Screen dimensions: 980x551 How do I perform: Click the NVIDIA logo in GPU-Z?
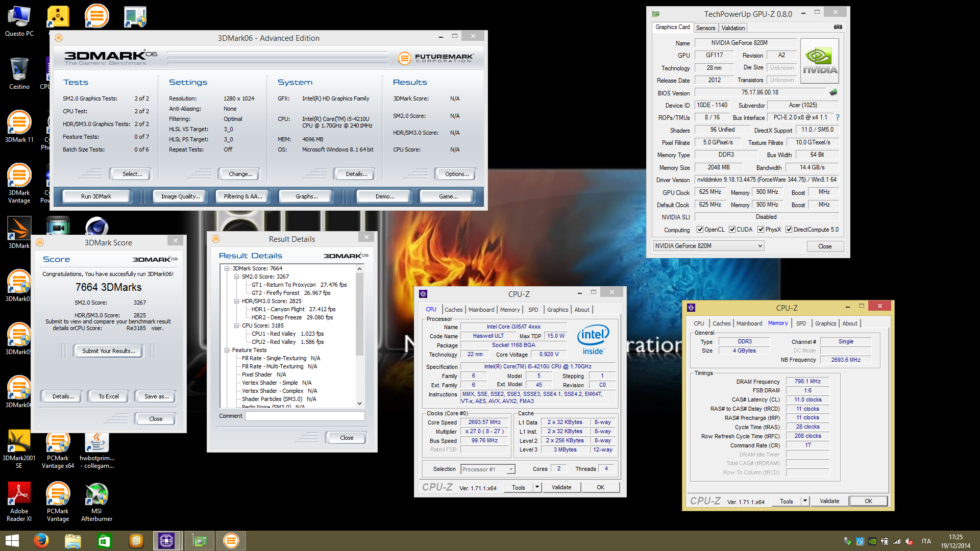820,61
